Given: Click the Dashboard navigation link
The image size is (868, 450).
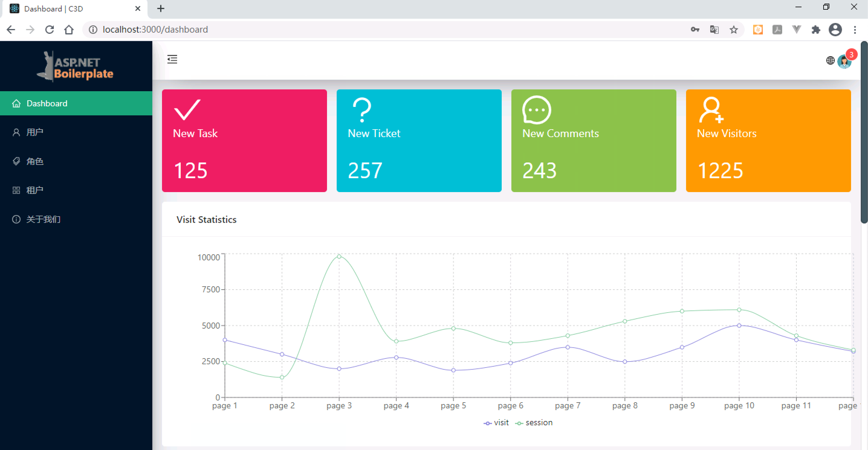Looking at the screenshot, I should click(x=47, y=103).
